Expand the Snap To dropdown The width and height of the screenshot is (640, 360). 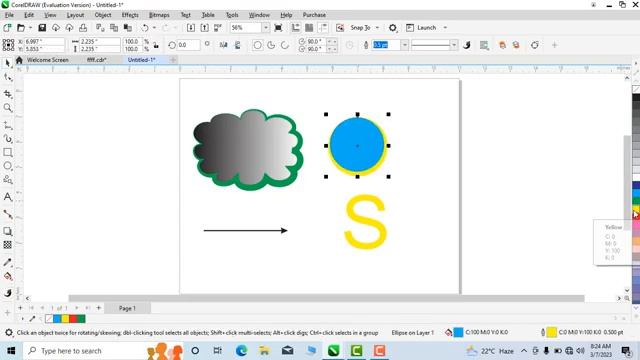coord(378,28)
